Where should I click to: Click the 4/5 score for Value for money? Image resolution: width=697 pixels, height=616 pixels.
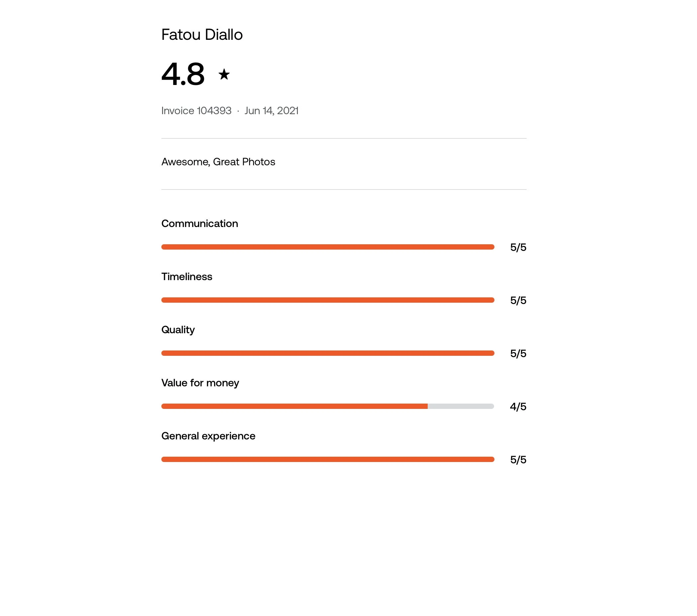518,407
